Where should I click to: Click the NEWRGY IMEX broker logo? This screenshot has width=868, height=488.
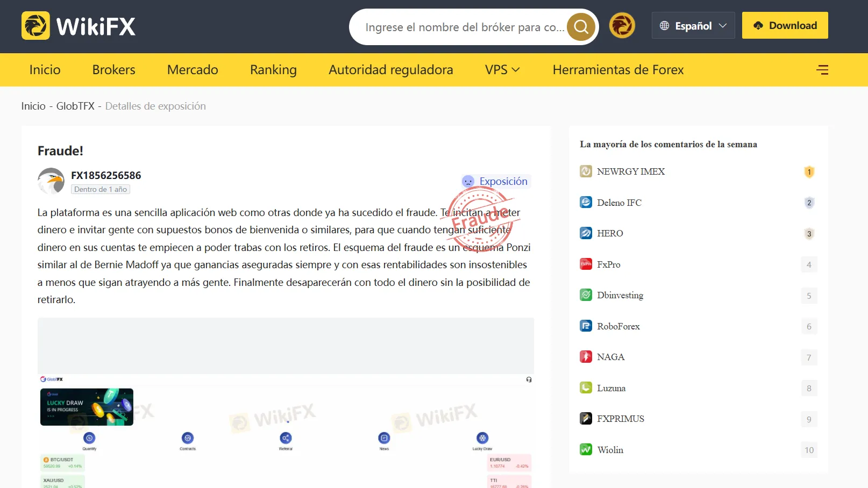coord(586,171)
